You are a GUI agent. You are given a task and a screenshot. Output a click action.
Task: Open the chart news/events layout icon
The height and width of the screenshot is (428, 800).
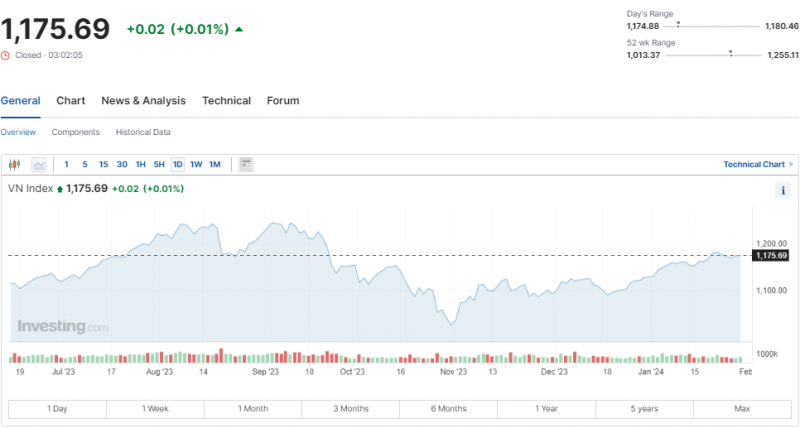[246, 164]
